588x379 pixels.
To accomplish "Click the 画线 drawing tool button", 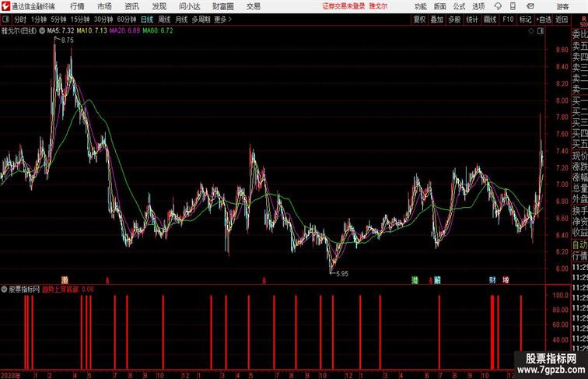I will 490,19.
